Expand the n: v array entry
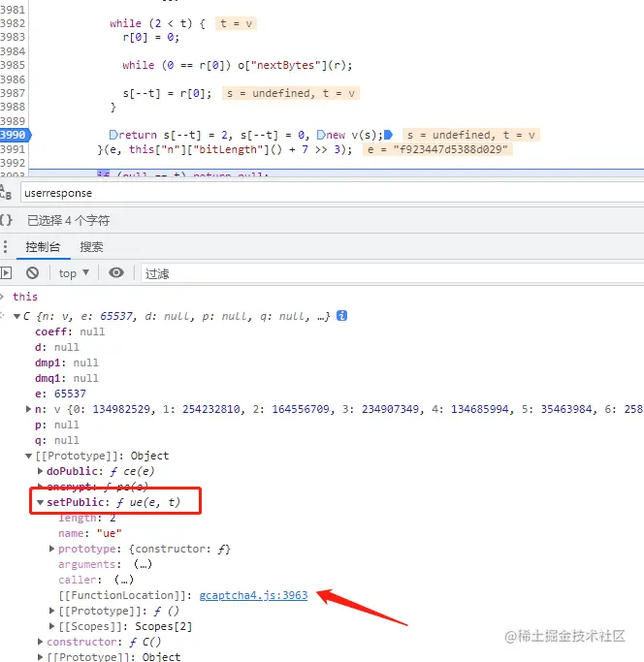This screenshot has width=644, height=662. pos(28,409)
